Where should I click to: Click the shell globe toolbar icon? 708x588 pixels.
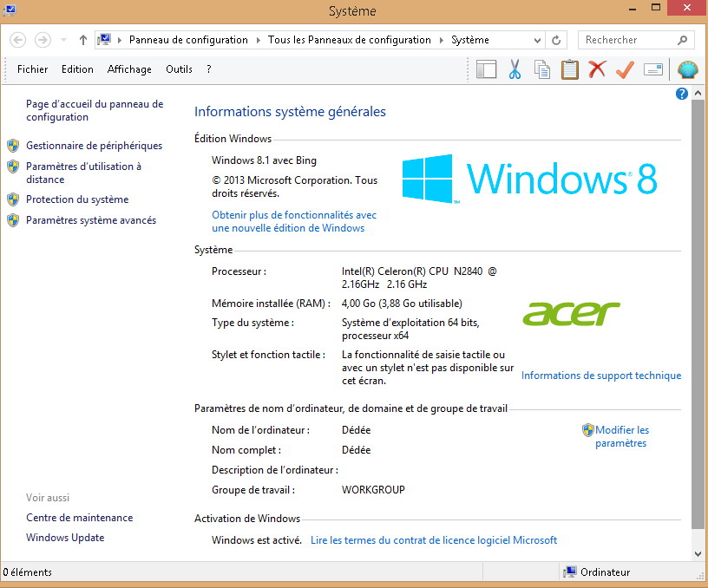pos(688,69)
